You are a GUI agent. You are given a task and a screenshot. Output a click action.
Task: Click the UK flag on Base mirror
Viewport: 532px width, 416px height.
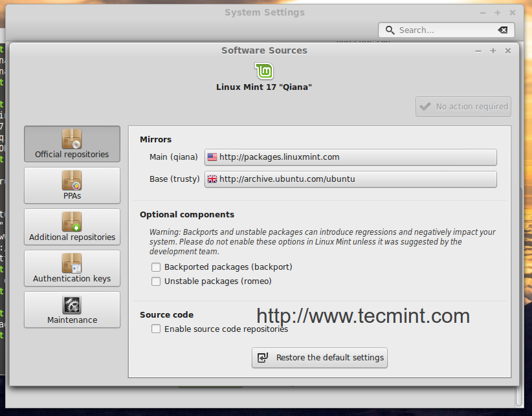(212, 179)
